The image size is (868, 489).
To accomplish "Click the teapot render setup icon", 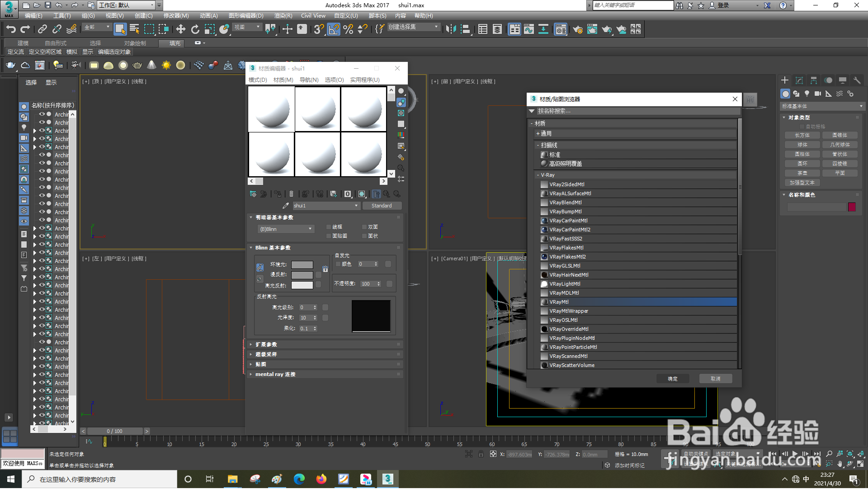I will pyautogui.click(x=578, y=29).
